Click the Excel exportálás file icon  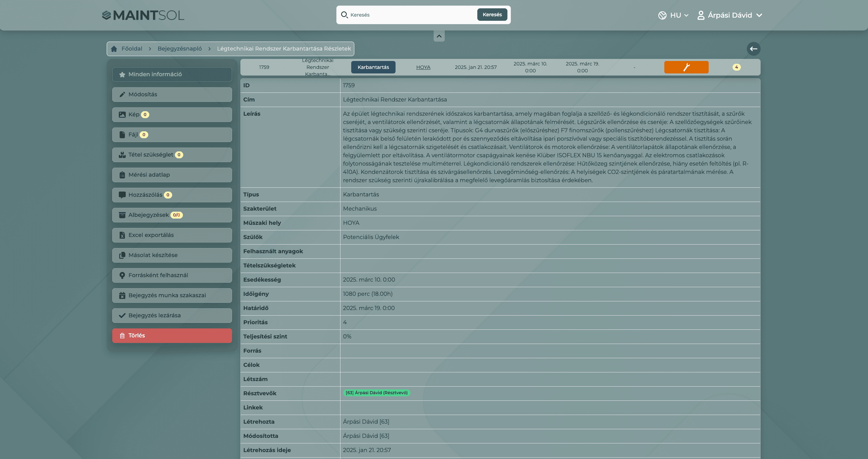(122, 235)
